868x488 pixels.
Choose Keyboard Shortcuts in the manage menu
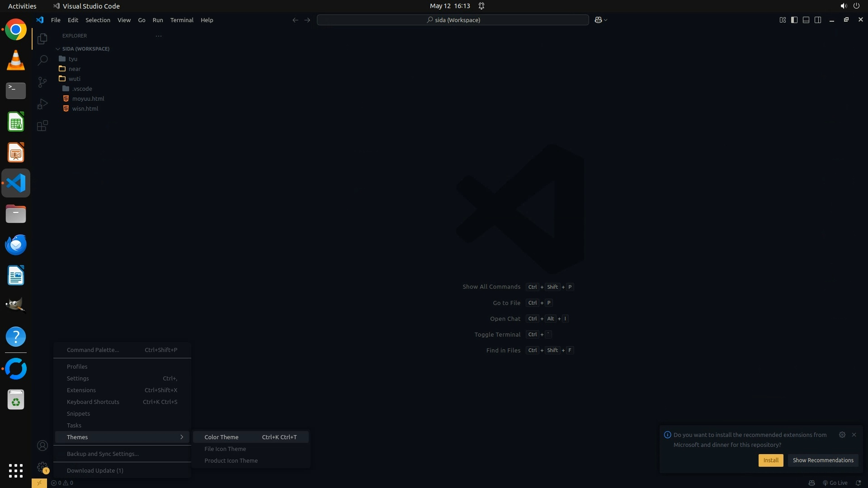[93, 402]
